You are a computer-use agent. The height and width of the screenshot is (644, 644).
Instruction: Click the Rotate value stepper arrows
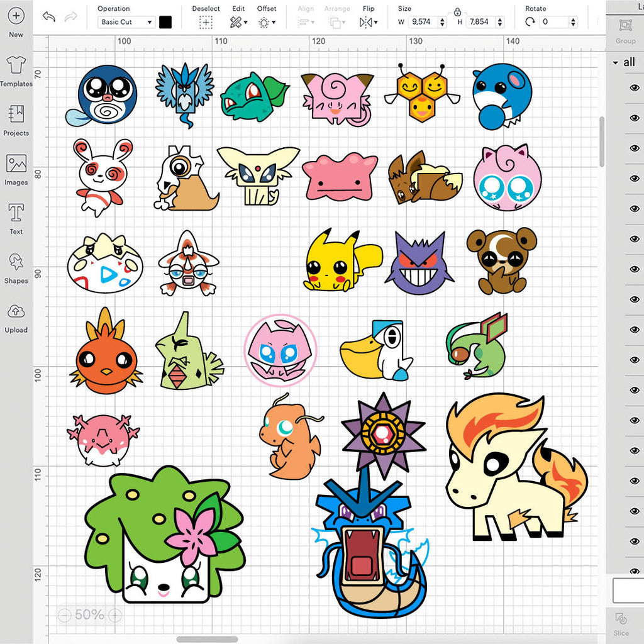pos(574,22)
